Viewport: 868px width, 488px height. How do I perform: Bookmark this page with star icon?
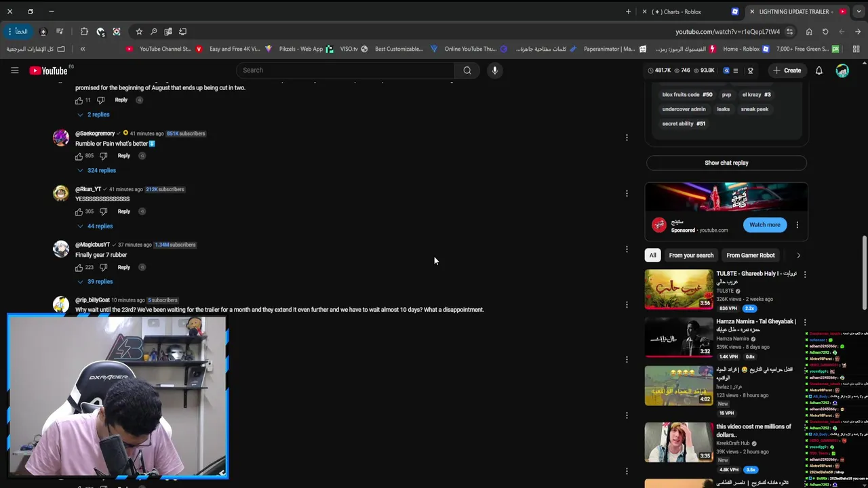pos(139,32)
